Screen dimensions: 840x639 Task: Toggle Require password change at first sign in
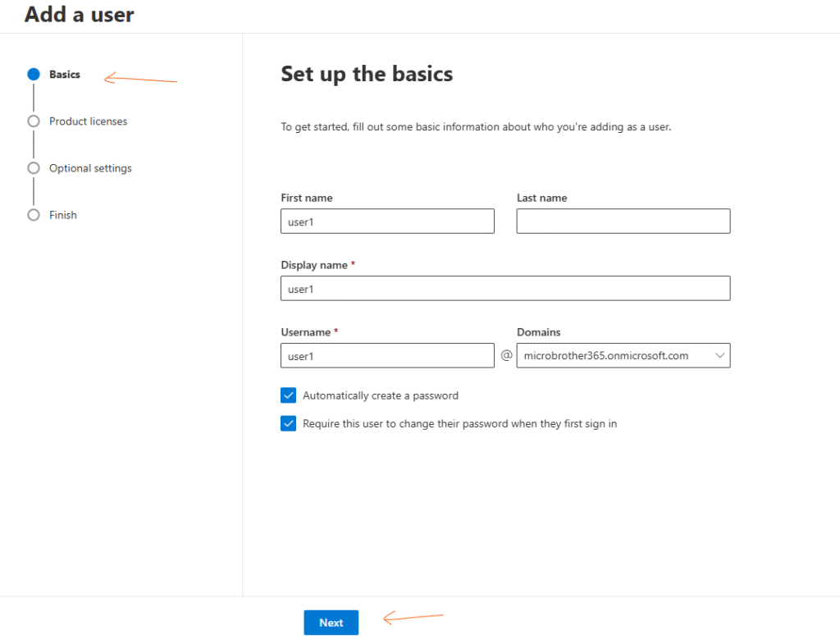pos(289,424)
